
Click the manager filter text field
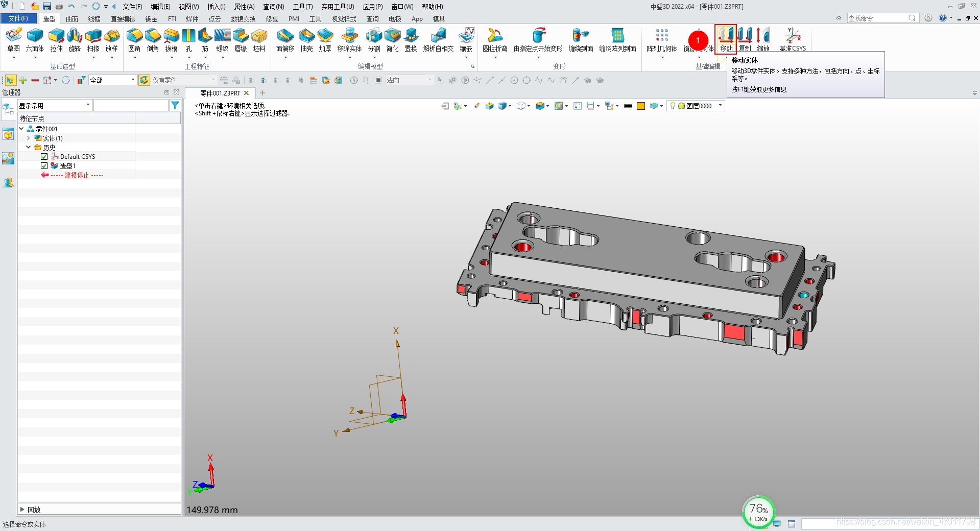tap(131, 105)
